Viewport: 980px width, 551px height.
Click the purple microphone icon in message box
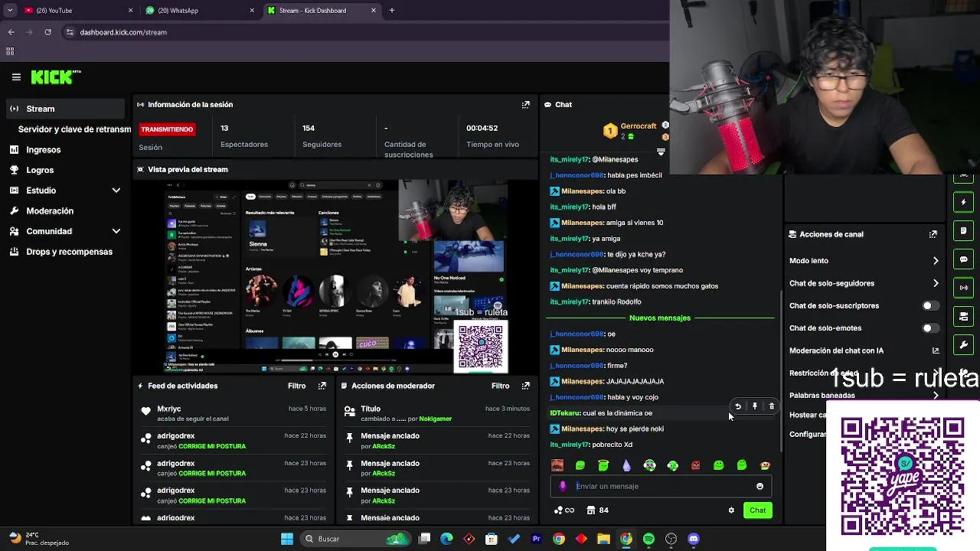pos(563,486)
